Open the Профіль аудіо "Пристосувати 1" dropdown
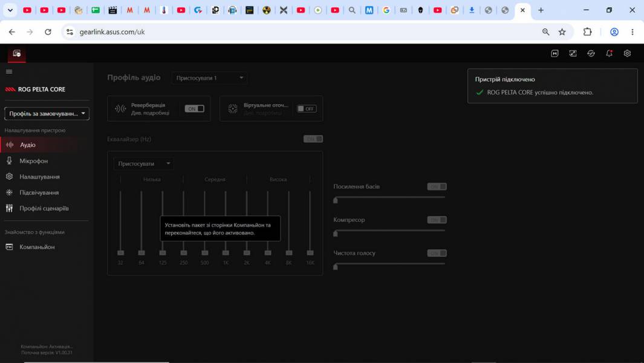The image size is (644, 363). 209,77
